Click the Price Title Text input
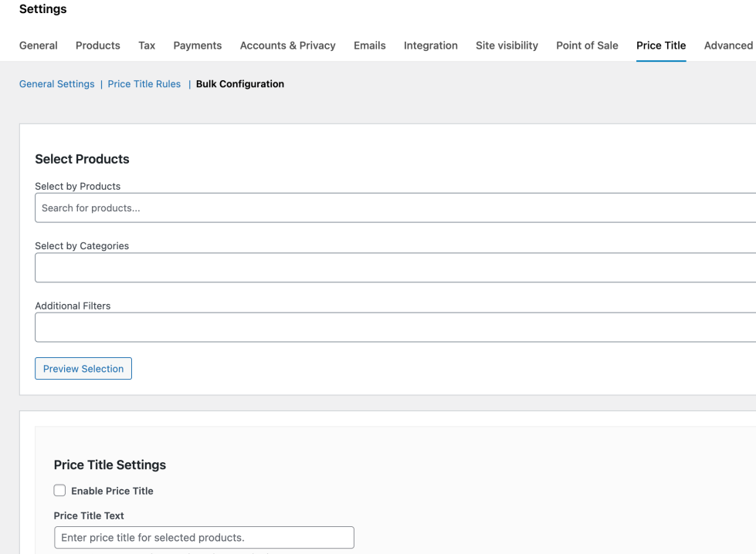 tap(203, 537)
